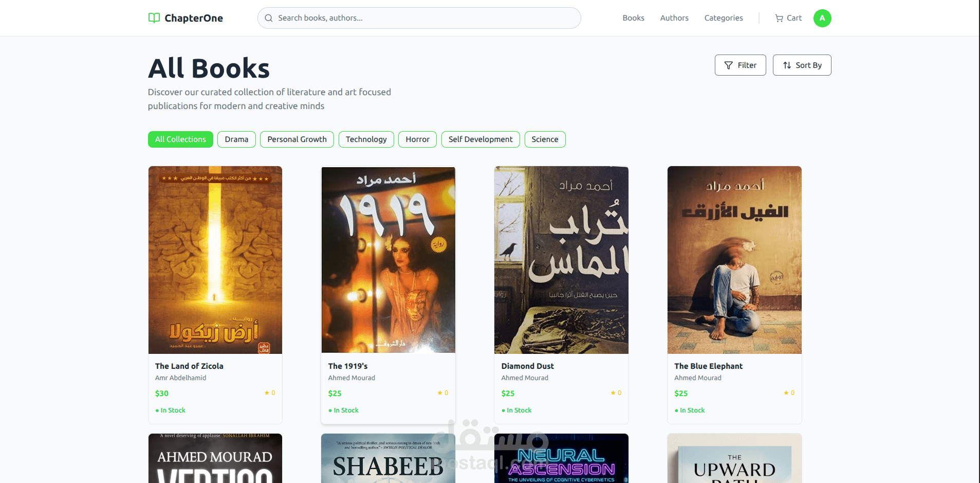Click Ahmed Mourad under Diamond Dust
This screenshot has width=980, height=483.
pyautogui.click(x=525, y=378)
